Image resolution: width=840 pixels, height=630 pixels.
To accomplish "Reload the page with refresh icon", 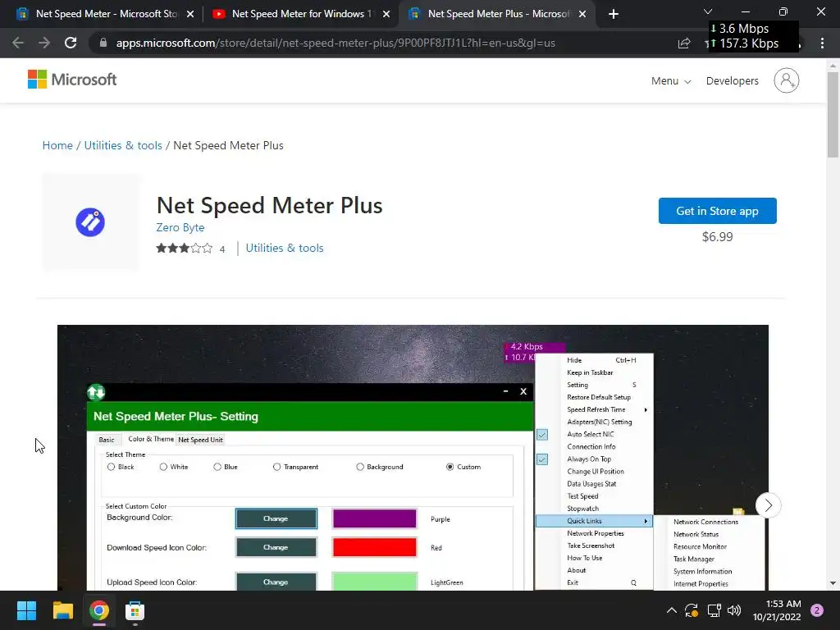I will 71,43.
